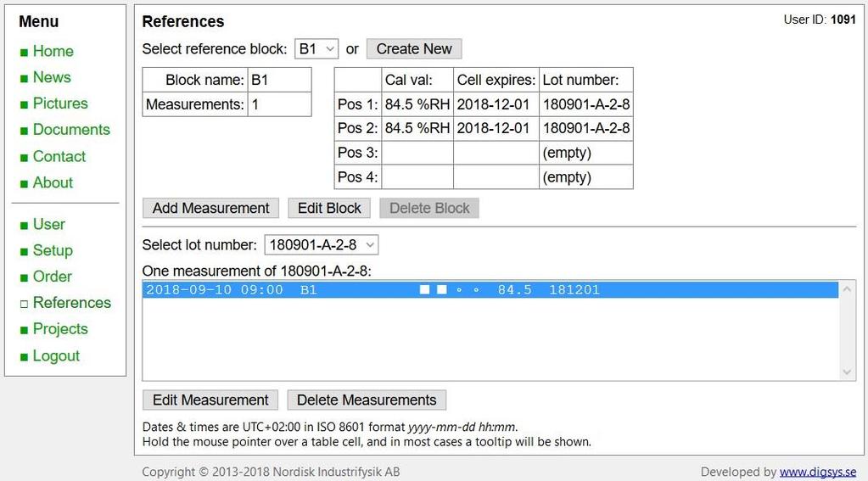Viewport: 868px width, 481px height.
Task: Click the Edit Measurement button
Action: point(210,400)
